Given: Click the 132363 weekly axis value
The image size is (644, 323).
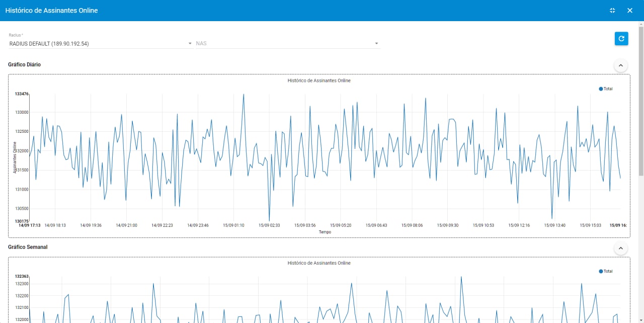Looking at the screenshot, I should pos(22,276).
